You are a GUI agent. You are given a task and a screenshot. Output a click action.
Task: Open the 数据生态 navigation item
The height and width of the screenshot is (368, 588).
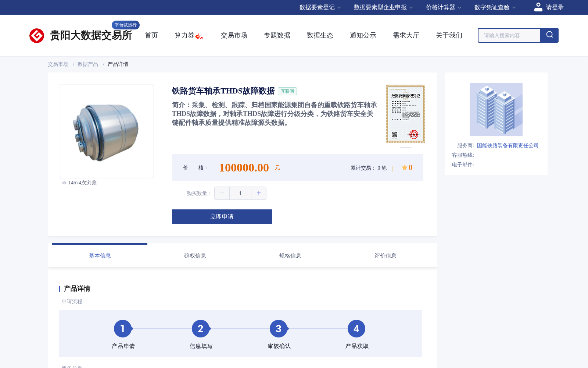(x=320, y=35)
